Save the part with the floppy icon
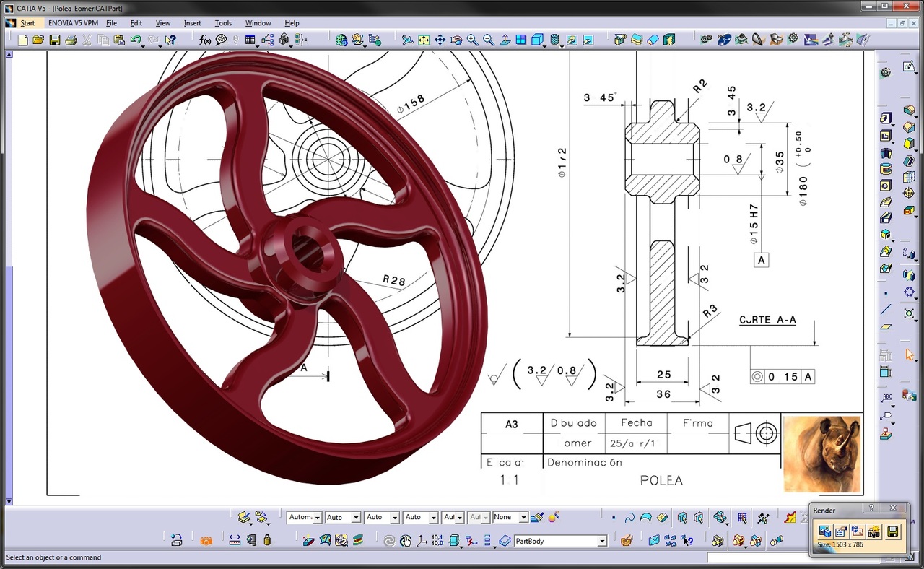 (x=55, y=40)
